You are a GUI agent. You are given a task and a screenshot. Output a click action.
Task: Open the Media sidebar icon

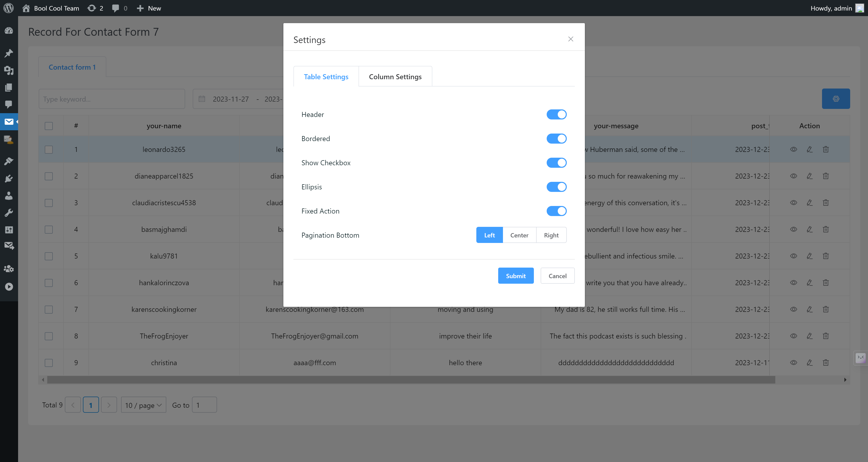(x=9, y=70)
